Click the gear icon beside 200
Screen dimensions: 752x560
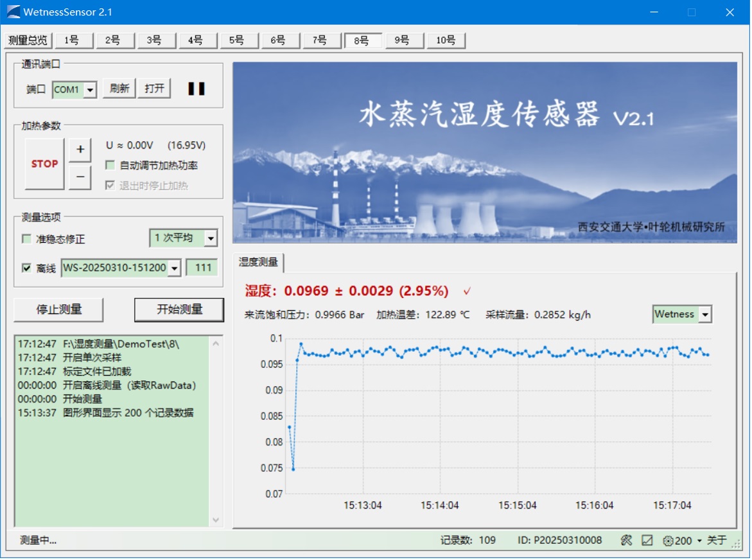click(x=668, y=541)
